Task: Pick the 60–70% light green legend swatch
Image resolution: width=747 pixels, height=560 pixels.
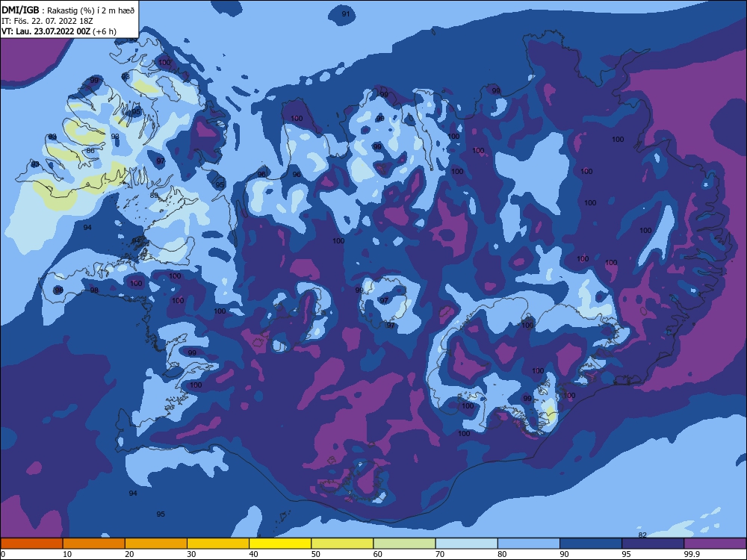Action: (x=404, y=544)
